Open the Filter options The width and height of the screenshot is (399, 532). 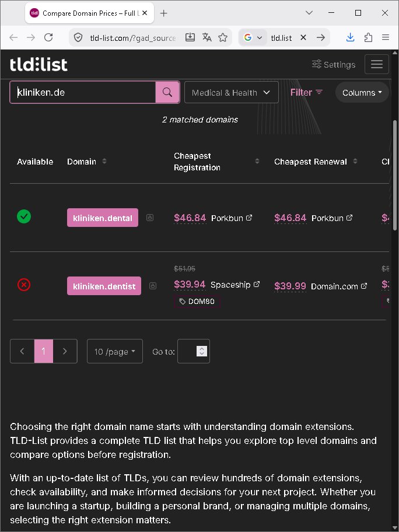point(306,92)
